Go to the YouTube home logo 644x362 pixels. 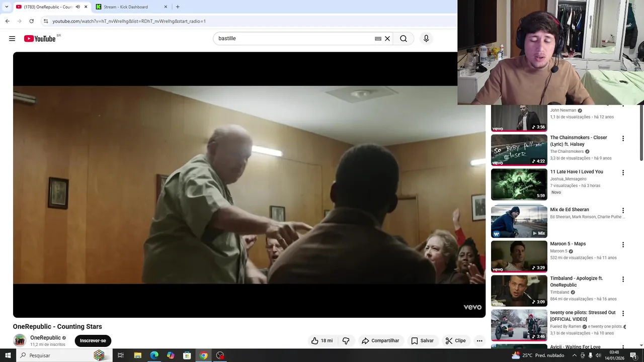coord(40,39)
